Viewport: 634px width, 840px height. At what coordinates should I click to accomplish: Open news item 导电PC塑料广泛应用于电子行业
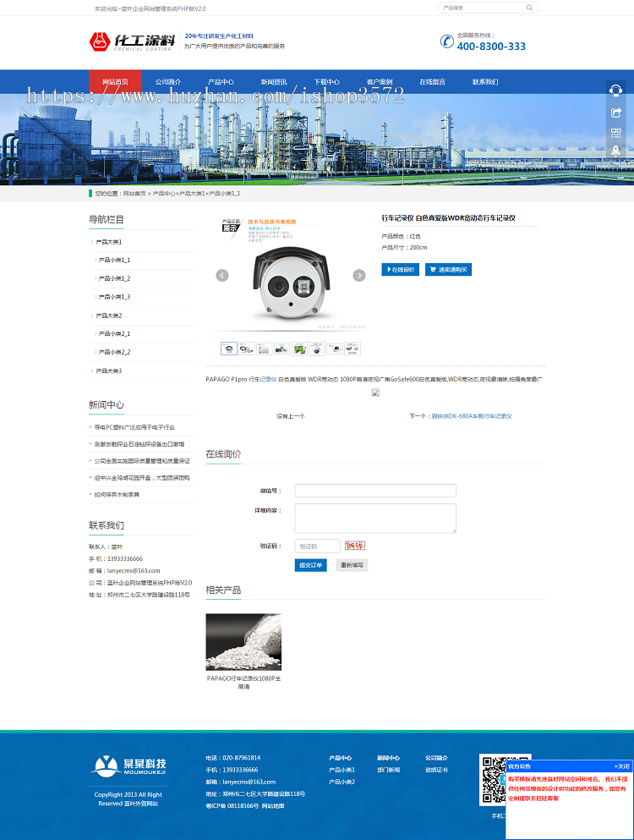click(134, 427)
